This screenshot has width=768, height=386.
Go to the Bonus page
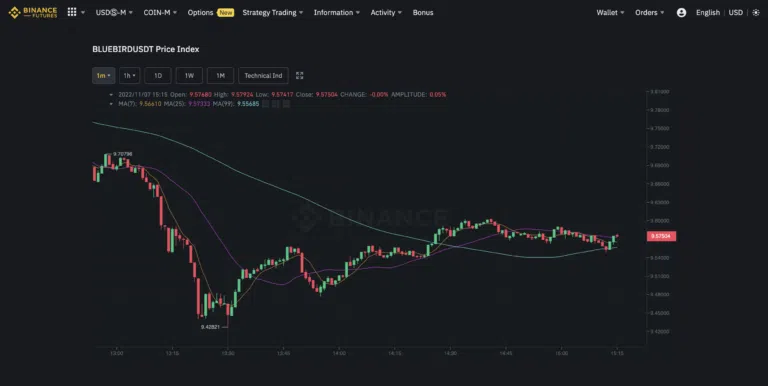click(423, 13)
